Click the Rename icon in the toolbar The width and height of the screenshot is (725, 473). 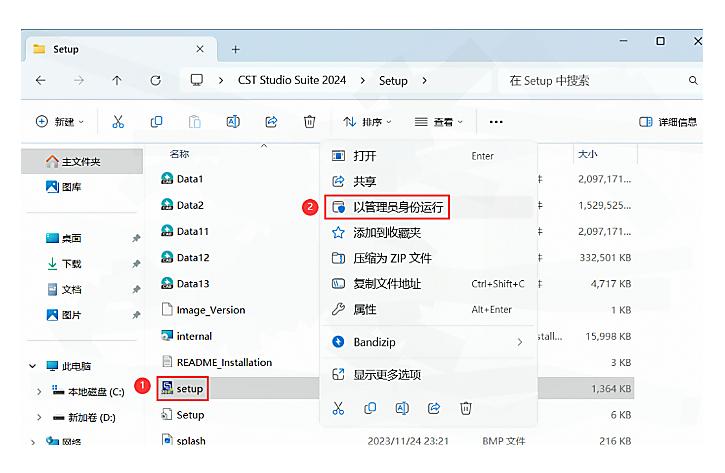tap(233, 122)
